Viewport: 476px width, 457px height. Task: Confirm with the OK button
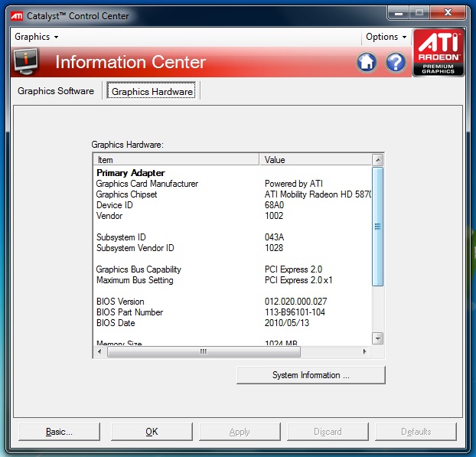(x=152, y=432)
